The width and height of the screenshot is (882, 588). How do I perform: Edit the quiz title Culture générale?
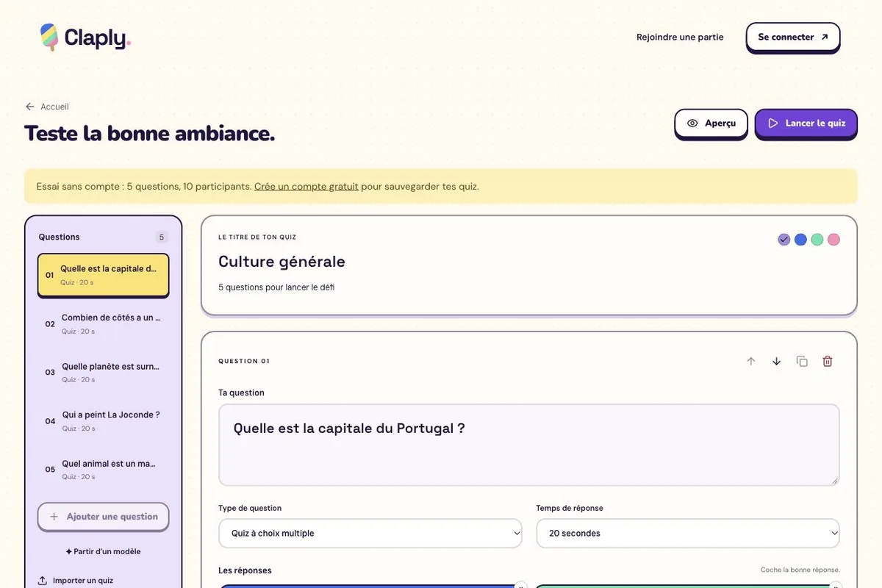pos(282,262)
